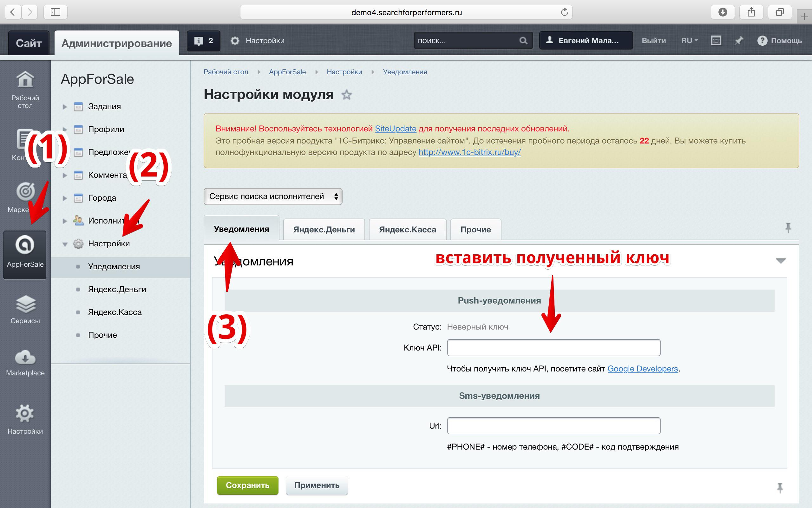Open the Safari share icon
812x508 pixels.
751,12
